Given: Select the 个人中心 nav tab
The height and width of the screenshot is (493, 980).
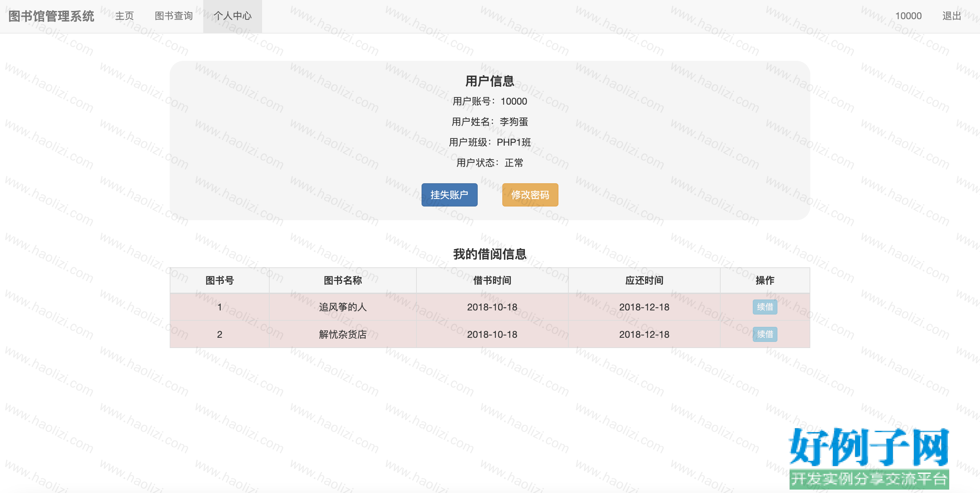Looking at the screenshot, I should click(232, 16).
